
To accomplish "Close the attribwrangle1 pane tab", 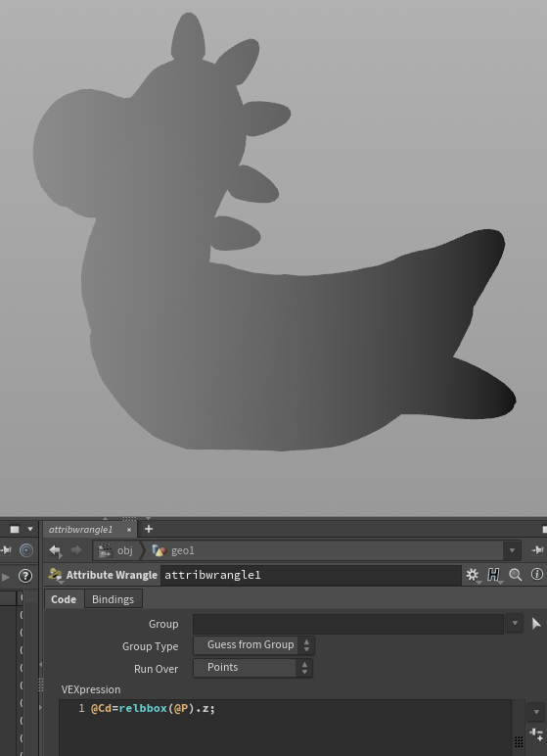I will pos(129,530).
